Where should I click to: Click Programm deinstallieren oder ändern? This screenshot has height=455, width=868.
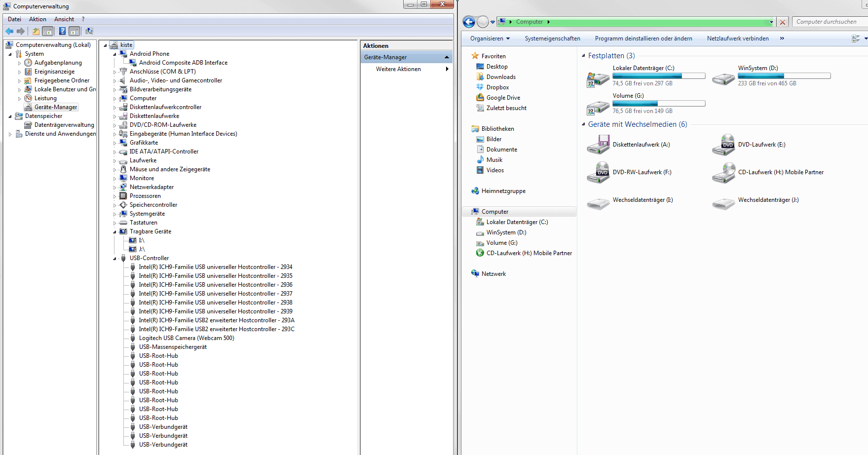tap(643, 38)
